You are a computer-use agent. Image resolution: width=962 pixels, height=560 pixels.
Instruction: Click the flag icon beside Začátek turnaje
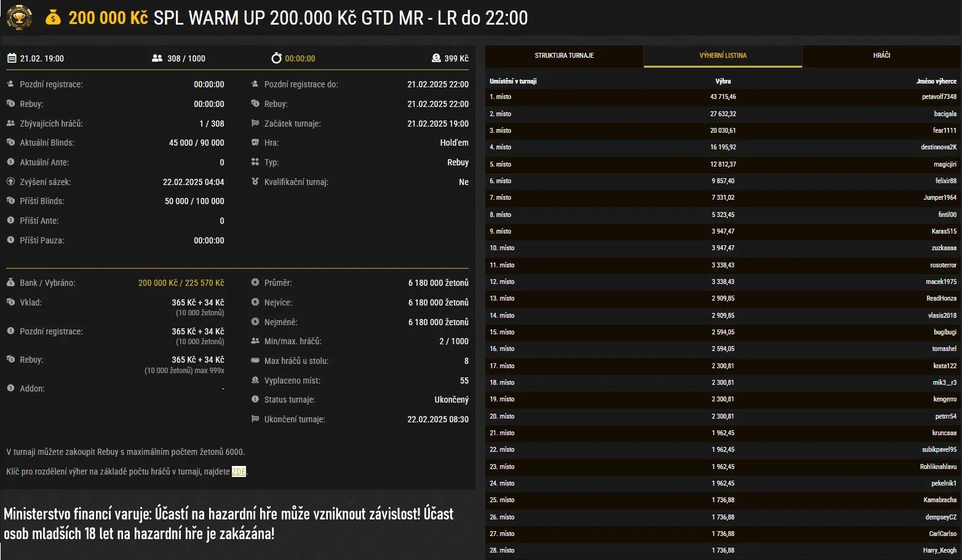255,124
